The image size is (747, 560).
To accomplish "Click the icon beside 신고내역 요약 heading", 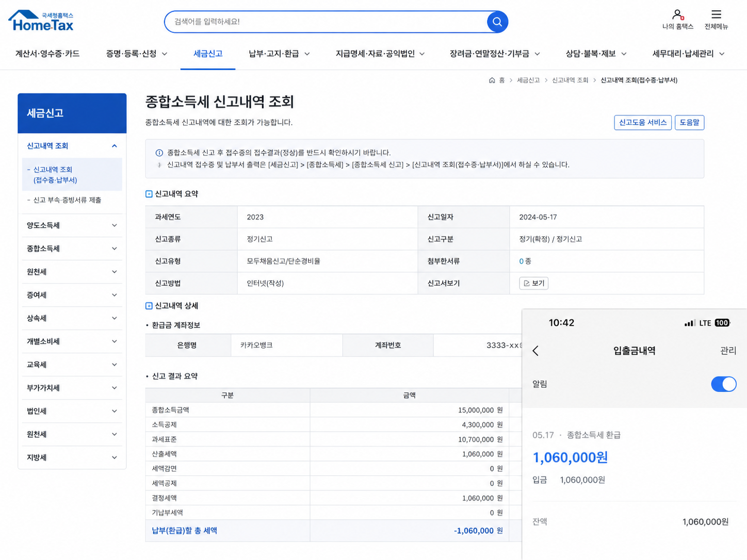I will [x=149, y=194].
